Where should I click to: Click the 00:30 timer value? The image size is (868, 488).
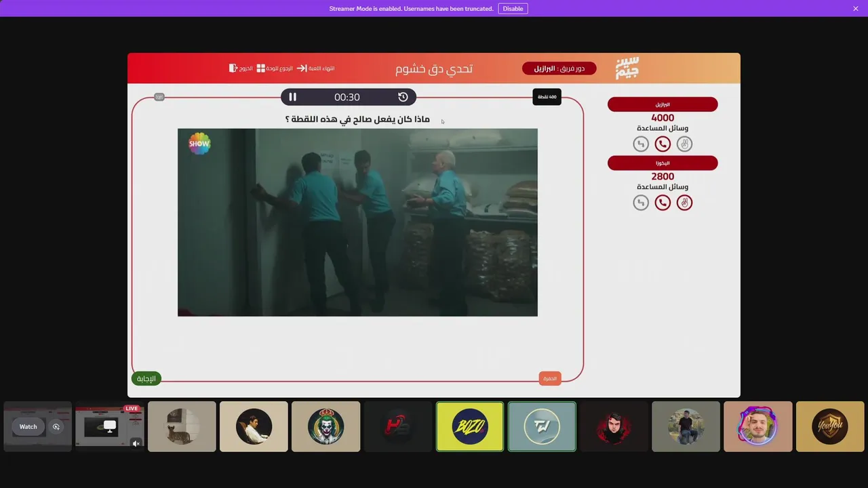coord(347,97)
